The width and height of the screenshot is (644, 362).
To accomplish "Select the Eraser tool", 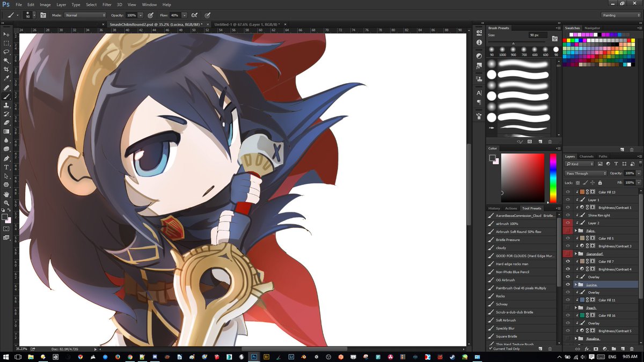I will tap(6, 122).
